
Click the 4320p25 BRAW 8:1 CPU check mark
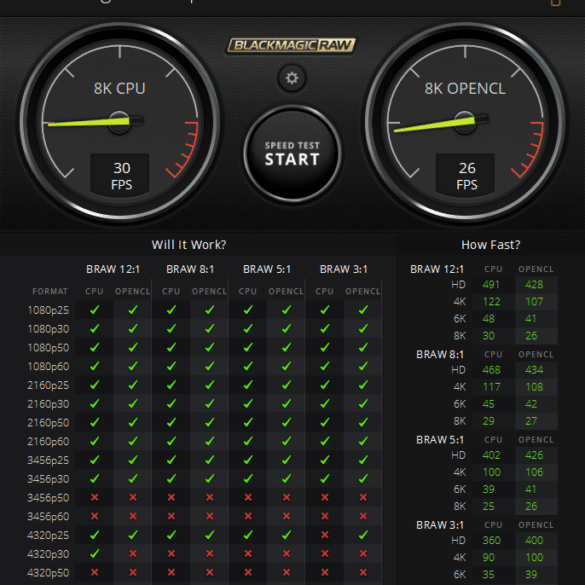coord(171,535)
